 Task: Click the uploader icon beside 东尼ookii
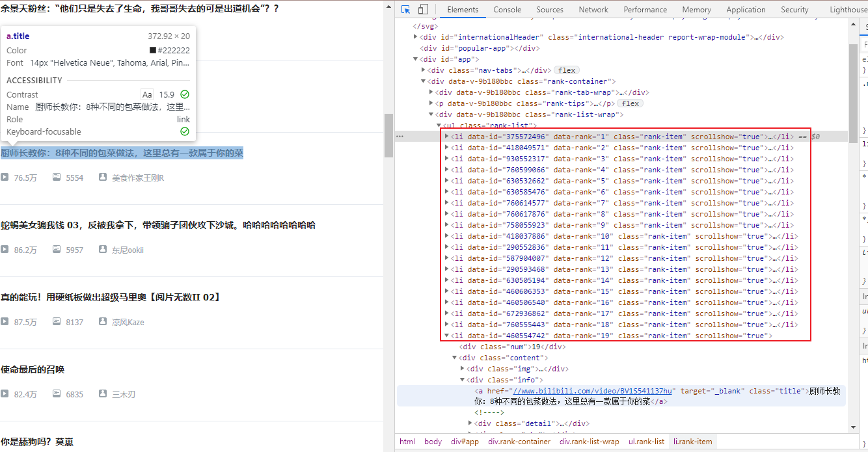tap(103, 249)
